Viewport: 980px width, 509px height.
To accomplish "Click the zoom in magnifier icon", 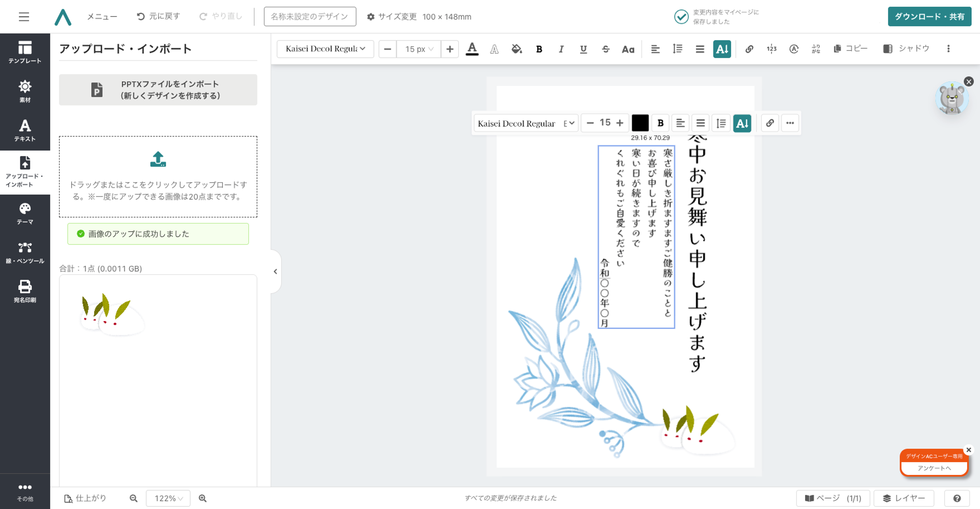I will click(x=203, y=498).
